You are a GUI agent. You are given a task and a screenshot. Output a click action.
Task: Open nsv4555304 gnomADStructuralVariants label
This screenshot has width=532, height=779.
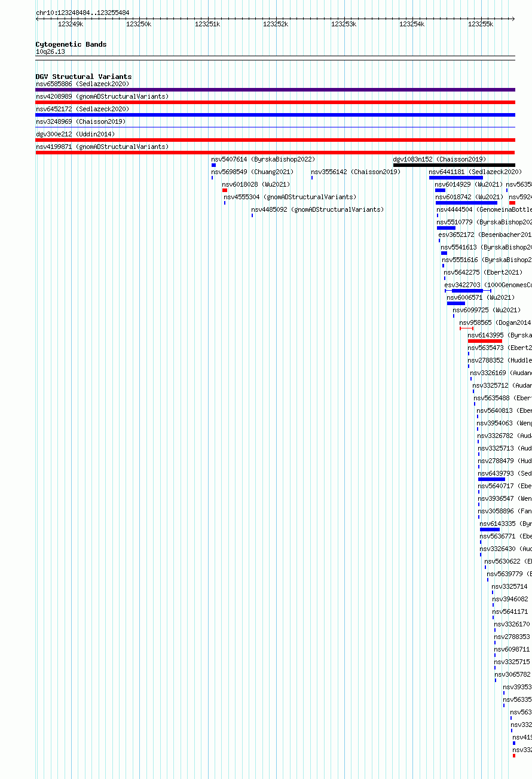click(x=290, y=197)
